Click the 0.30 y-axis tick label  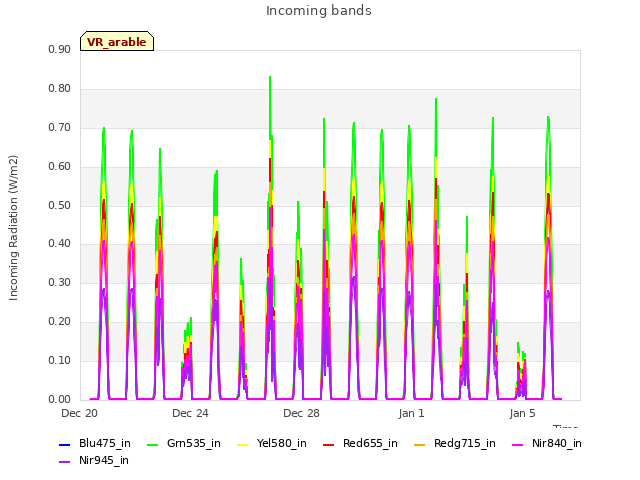(x=60, y=282)
